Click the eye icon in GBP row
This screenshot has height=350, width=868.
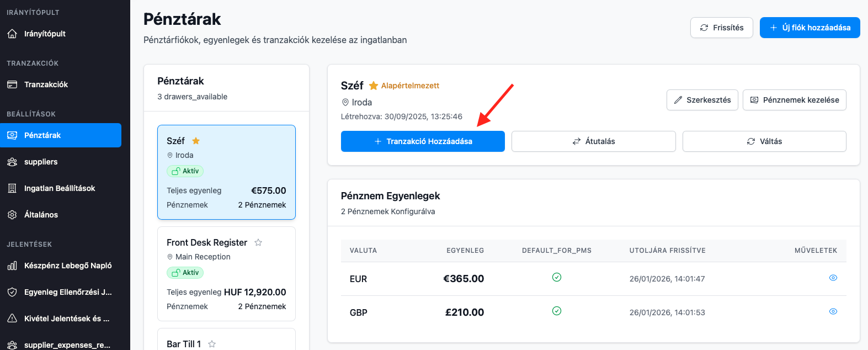(x=833, y=311)
